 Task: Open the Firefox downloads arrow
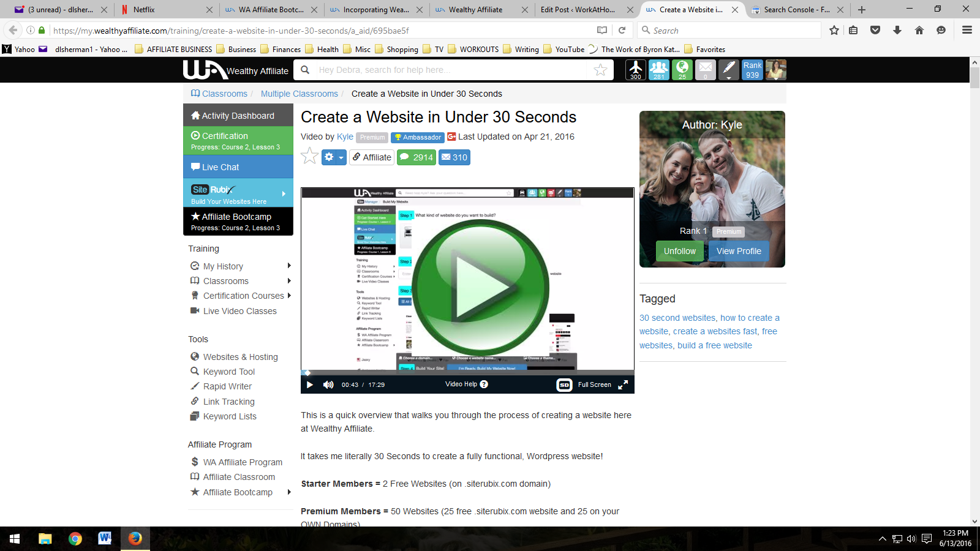click(x=897, y=30)
